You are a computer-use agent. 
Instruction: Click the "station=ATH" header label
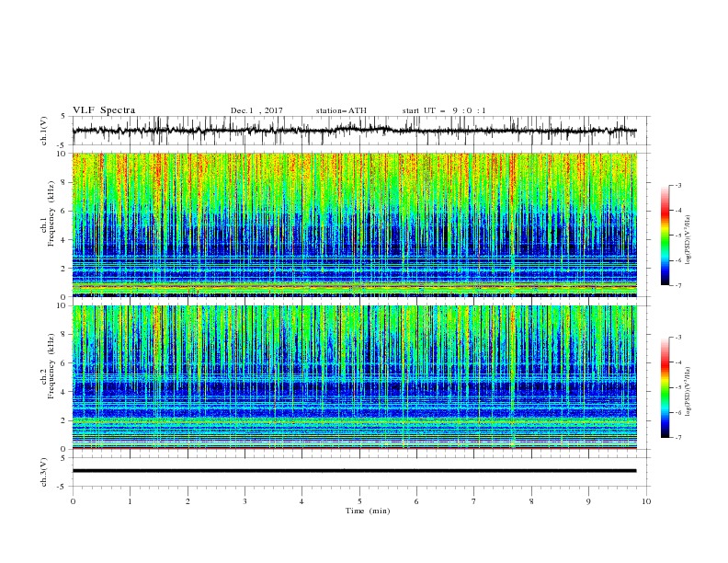coord(341,110)
